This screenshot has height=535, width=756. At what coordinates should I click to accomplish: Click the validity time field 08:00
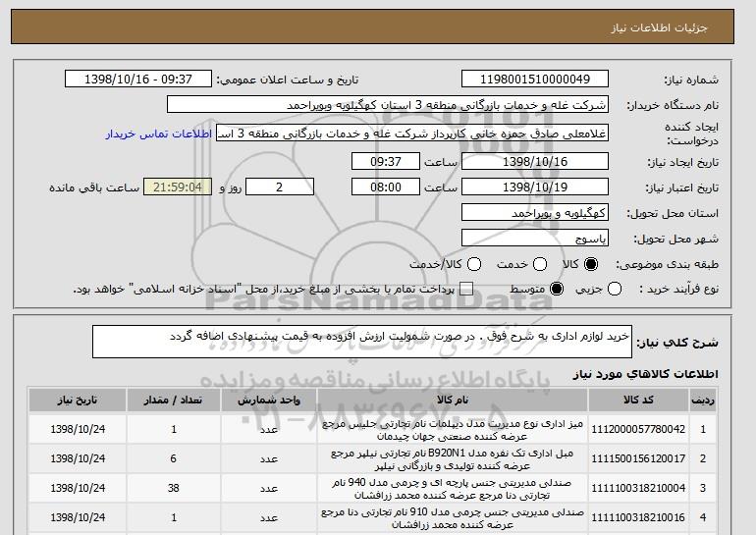tap(386, 187)
